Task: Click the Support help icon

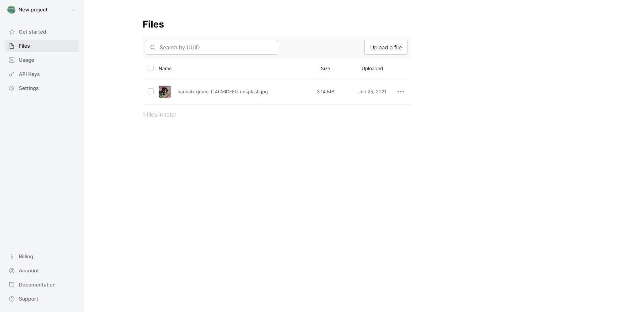Action: (x=12, y=299)
